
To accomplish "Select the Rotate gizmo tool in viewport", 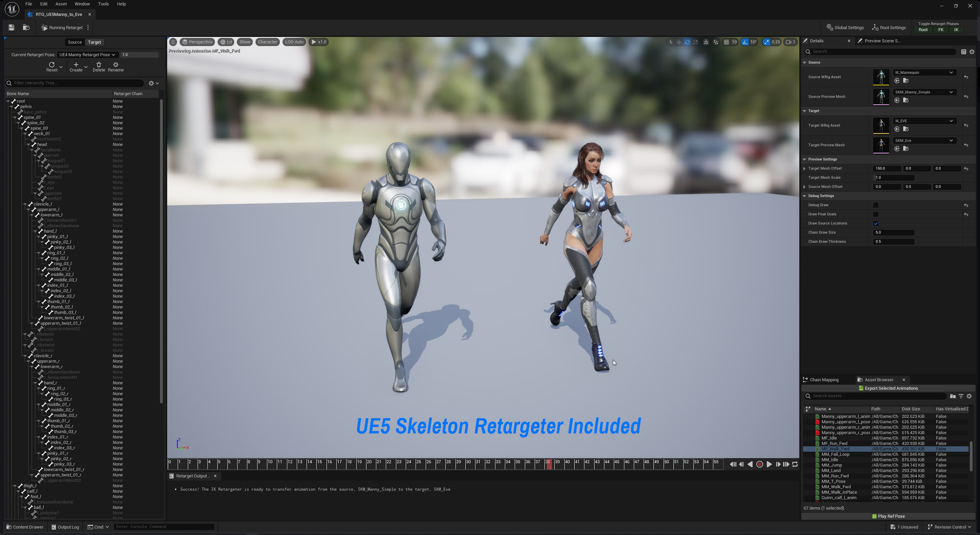I will click(x=687, y=42).
